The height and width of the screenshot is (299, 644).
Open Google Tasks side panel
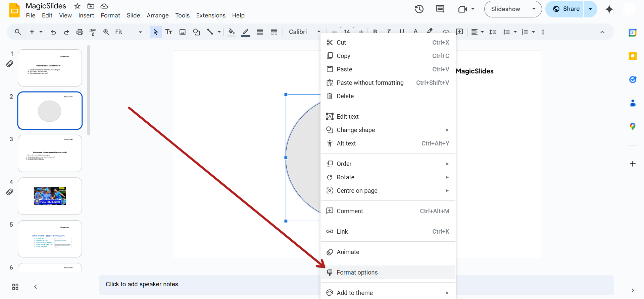pyautogui.click(x=633, y=79)
